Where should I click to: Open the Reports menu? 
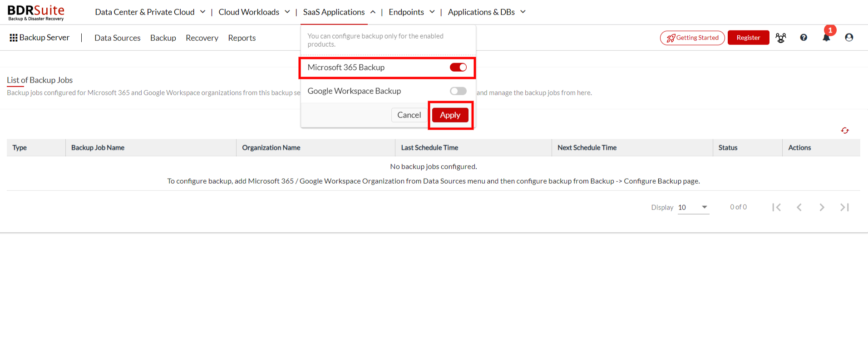(242, 38)
